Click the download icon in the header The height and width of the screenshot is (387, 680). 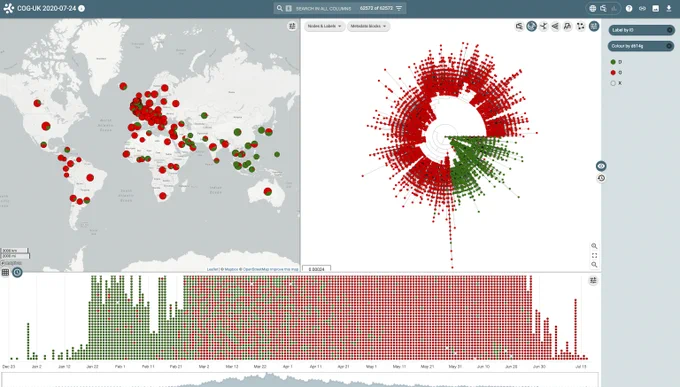point(669,8)
